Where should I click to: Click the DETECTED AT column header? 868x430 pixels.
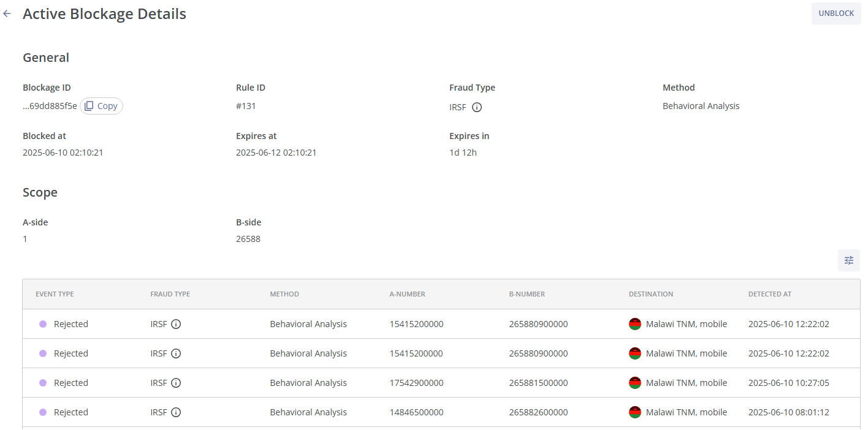point(769,294)
